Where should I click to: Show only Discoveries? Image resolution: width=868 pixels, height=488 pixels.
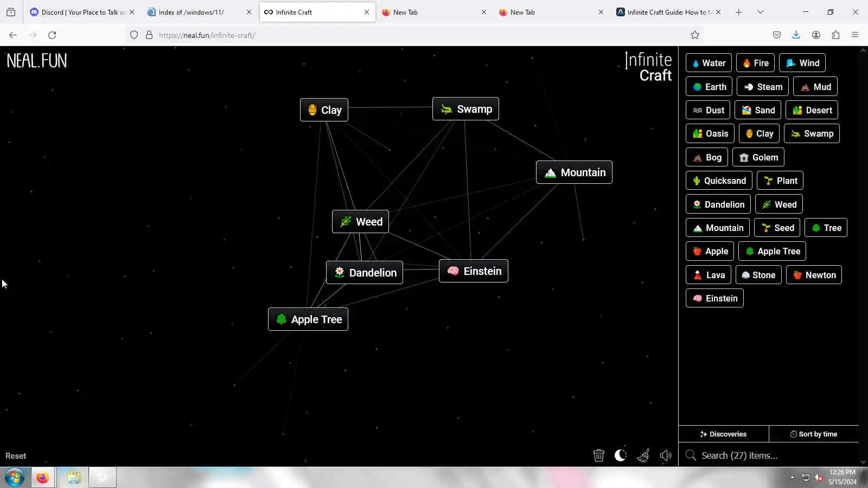723,434
